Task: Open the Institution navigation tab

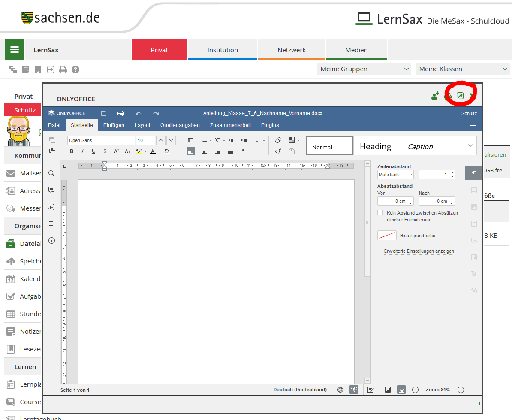Action: tap(223, 50)
